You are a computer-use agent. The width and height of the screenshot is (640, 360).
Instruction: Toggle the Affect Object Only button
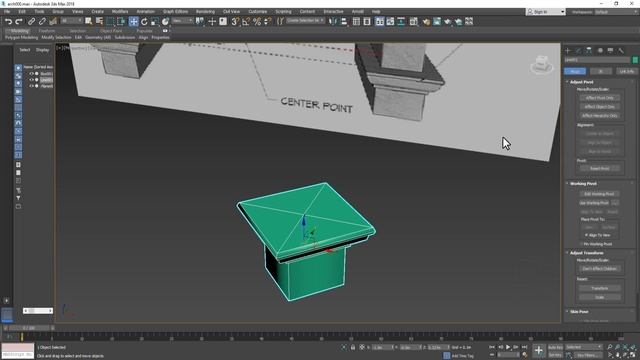pyautogui.click(x=600, y=107)
